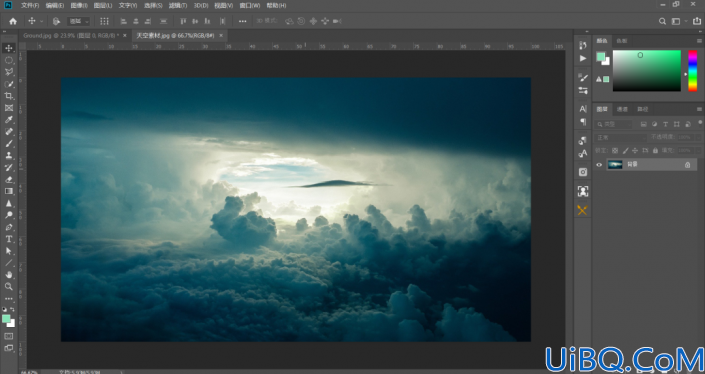Open the layer blend mode dropdown
The height and width of the screenshot is (374, 705).
click(620, 138)
